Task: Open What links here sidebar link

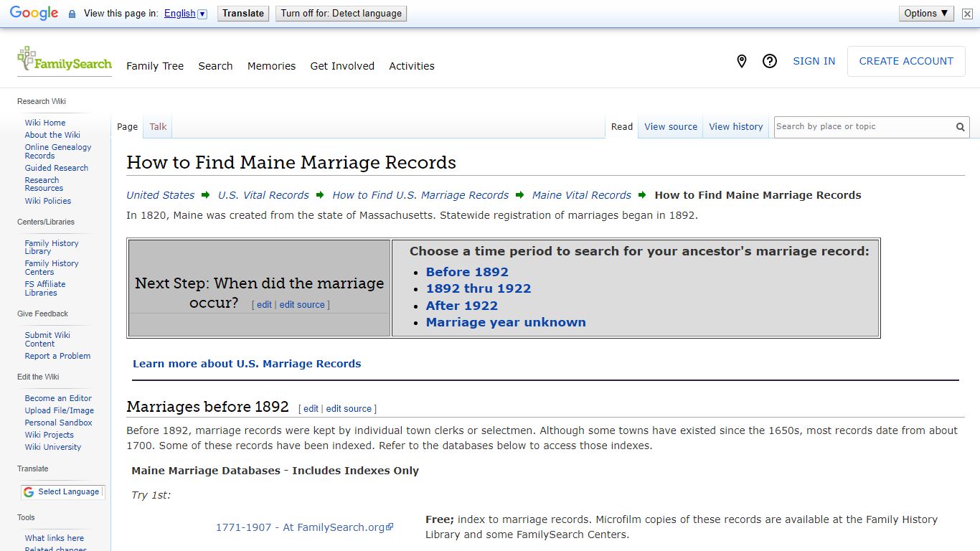Action: coord(55,538)
